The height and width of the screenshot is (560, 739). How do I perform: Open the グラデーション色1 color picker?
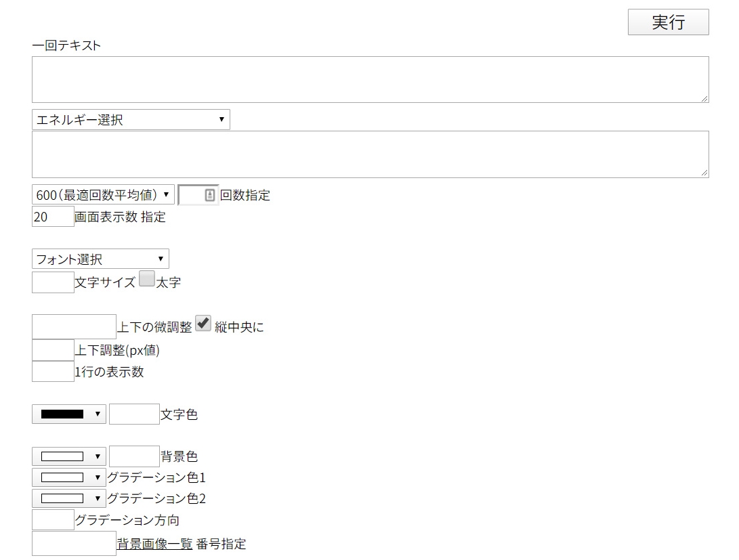(69, 477)
